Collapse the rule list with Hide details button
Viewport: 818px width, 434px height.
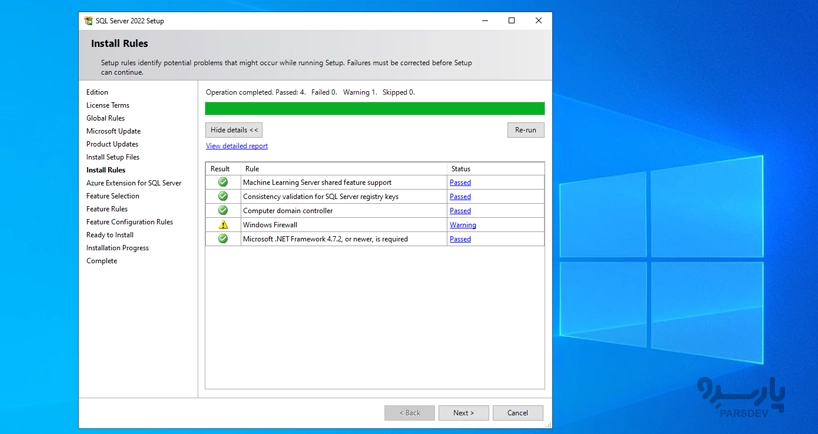point(234,130)
